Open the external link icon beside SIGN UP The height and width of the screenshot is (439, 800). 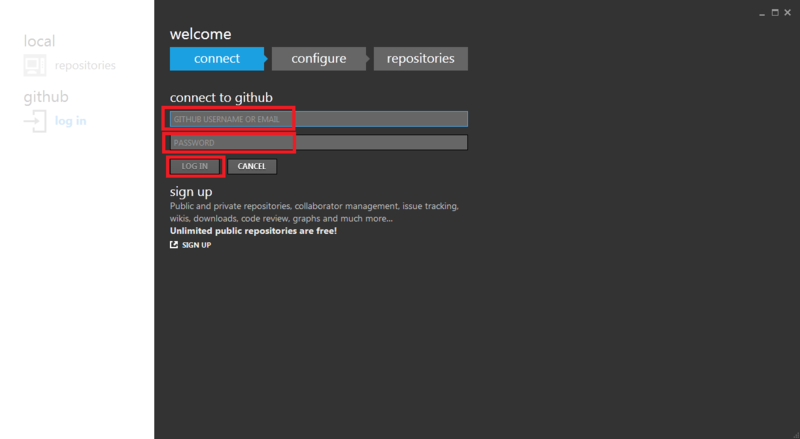point(174,245)
